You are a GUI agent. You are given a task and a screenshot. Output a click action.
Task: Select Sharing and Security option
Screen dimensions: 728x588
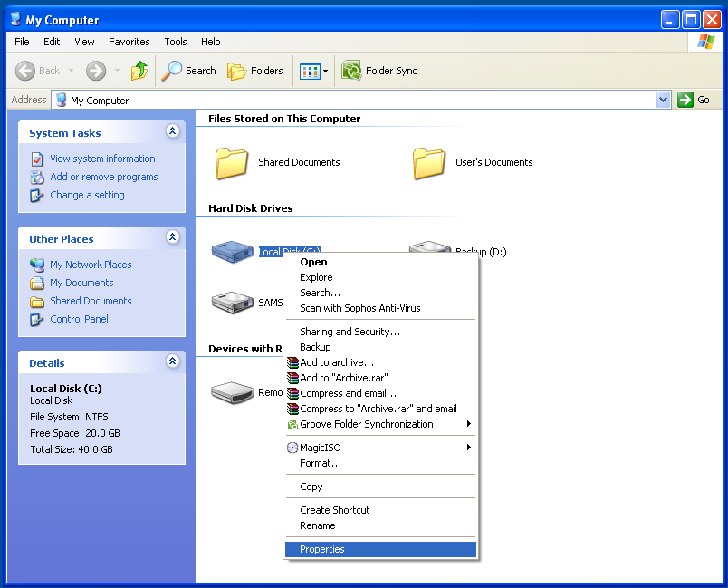[380, 332]
